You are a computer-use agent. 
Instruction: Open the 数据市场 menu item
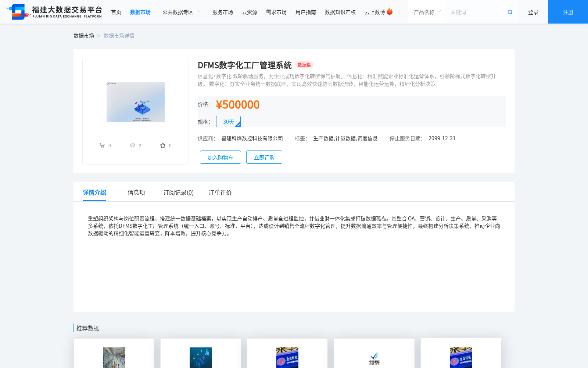140,12
